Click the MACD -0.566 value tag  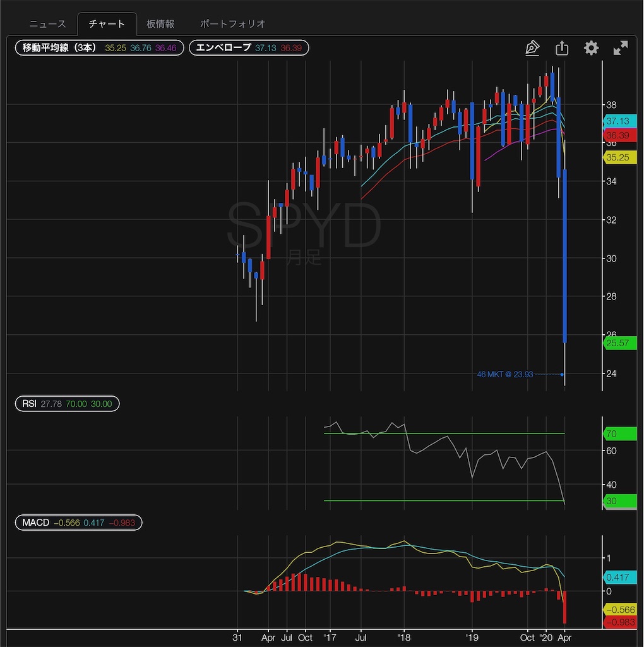point(619,609)
